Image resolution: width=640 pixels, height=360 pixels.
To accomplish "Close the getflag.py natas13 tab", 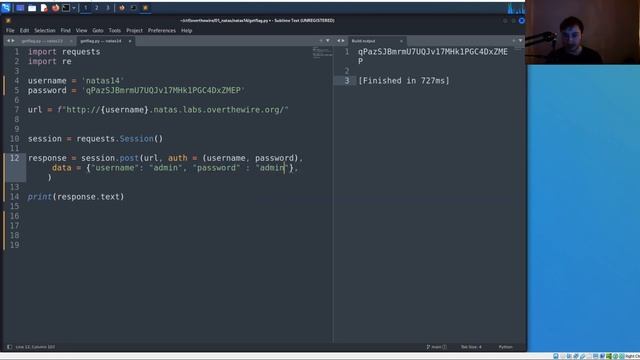I will click(71, 41).
